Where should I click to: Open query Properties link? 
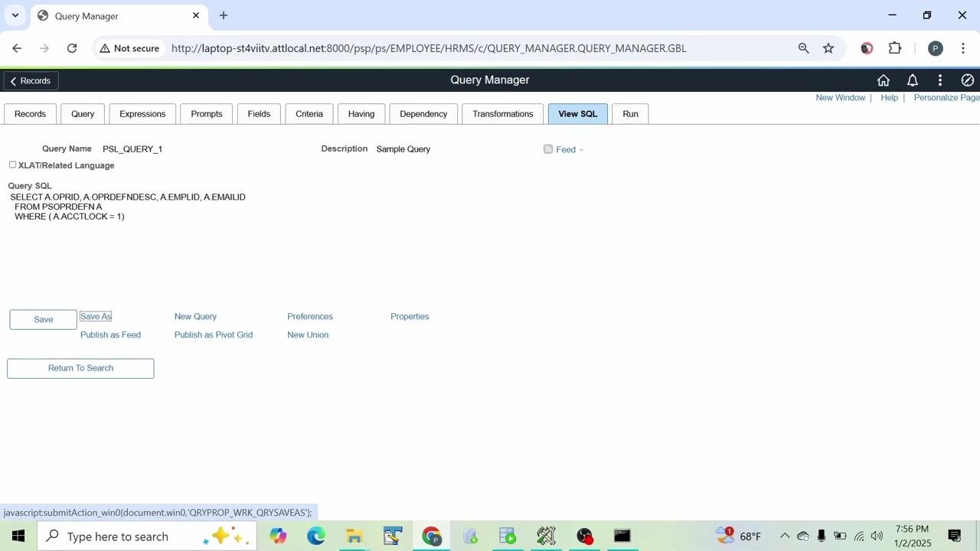(x=410, y=317)
